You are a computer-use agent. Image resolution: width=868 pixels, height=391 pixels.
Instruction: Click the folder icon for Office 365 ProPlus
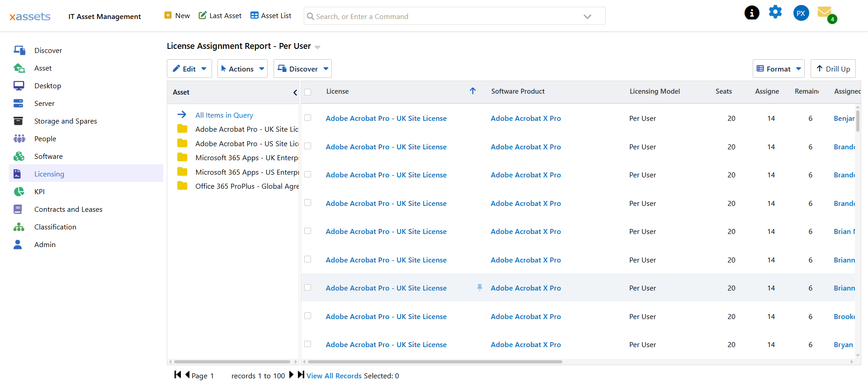point(182,186)
